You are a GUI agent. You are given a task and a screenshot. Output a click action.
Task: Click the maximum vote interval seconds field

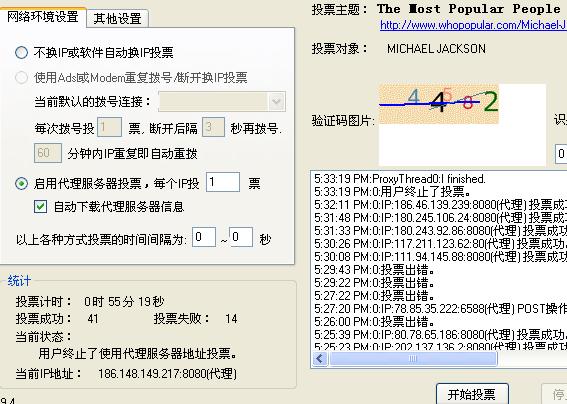(x=241, y=237)
